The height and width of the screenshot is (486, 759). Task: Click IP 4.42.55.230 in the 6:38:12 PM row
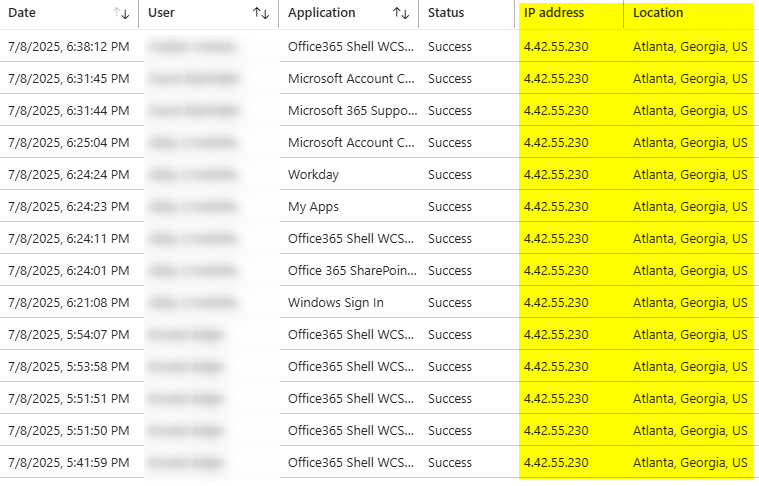pos(556,46)
